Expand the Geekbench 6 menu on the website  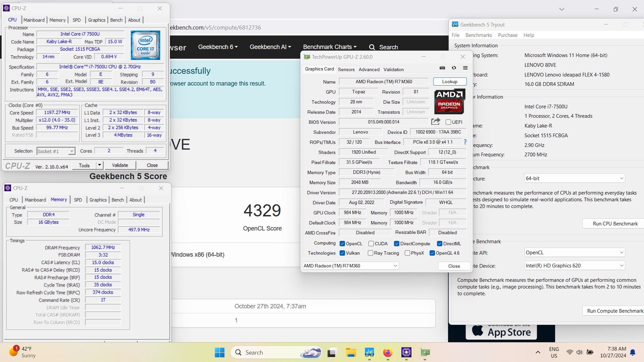(218, 47)
